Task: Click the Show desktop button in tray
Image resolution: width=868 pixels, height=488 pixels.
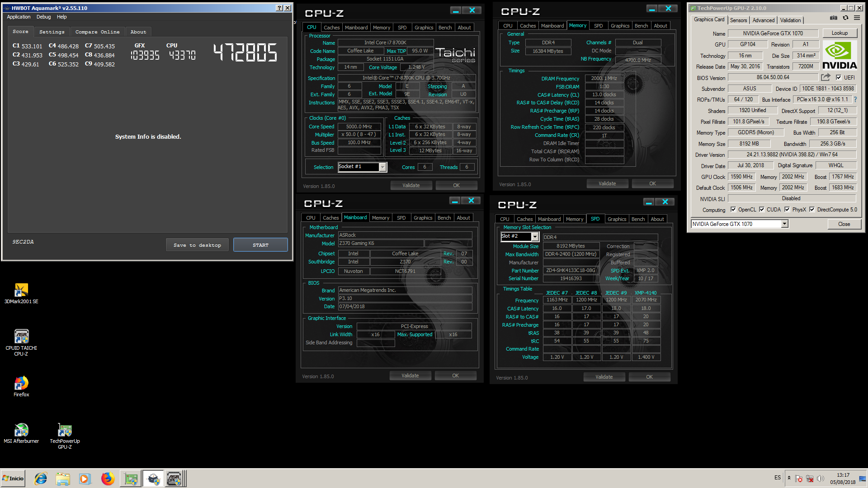Action: (863, 479)
